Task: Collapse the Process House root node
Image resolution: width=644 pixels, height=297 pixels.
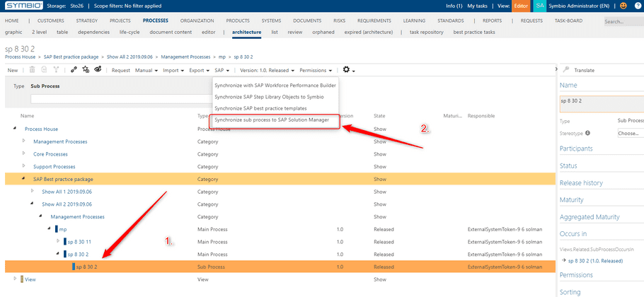Action: click(15, 129)
